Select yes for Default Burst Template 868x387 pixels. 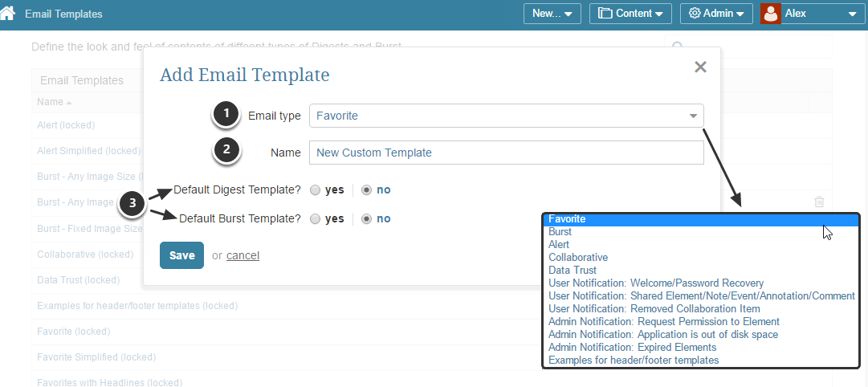316,218
